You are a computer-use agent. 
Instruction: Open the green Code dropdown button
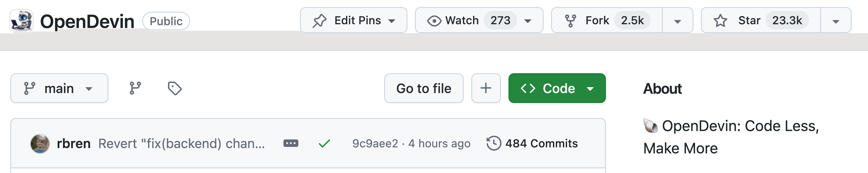pyautogui.click(x=557, y=88)
